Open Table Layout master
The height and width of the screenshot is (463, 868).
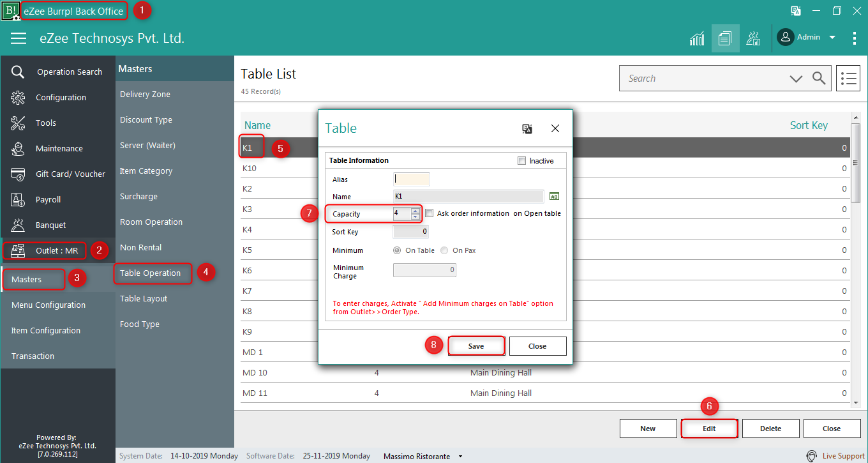[x=175, y=298]
